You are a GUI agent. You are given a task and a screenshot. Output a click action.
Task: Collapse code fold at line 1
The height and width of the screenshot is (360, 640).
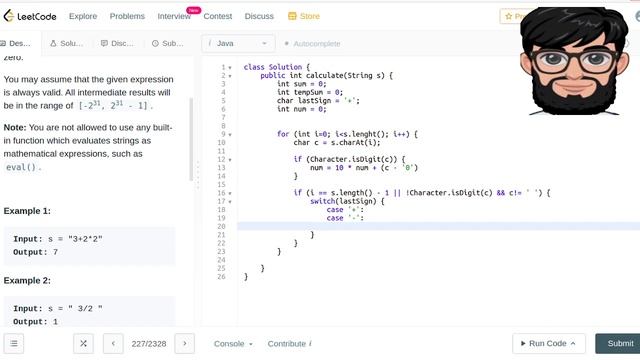click(230, 67)
